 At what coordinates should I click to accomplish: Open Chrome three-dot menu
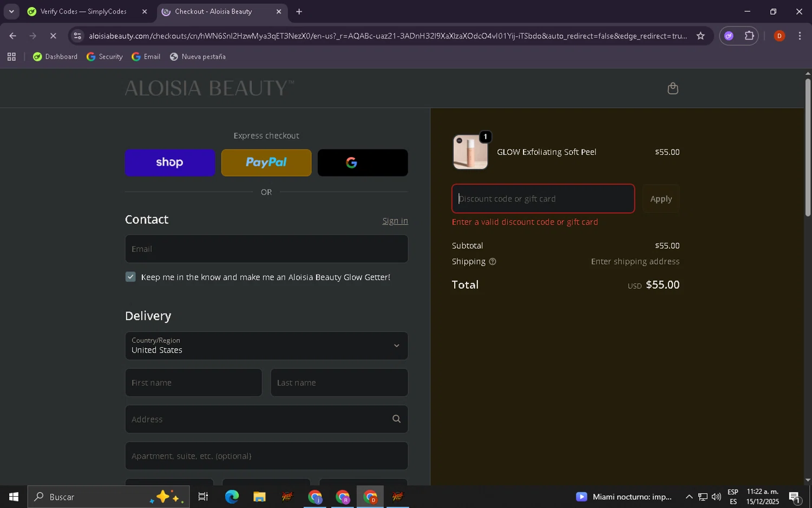click(800, 36)
